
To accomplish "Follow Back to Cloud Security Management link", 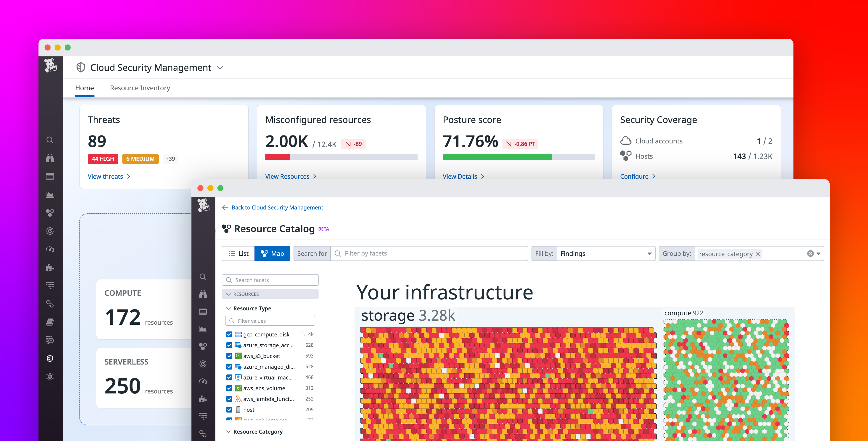I will pyautogui.click(x=277, y=207).
